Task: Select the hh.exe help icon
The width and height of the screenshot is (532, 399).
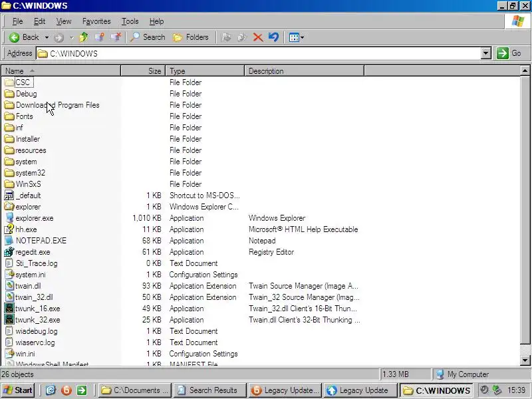Action: click(9, 229)
